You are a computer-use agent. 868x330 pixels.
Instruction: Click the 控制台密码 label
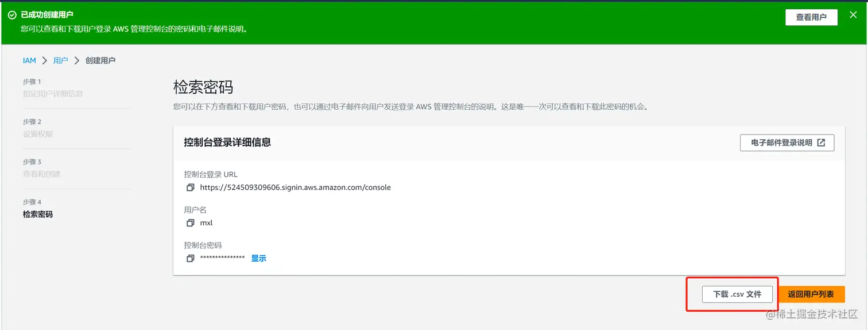click(x=203, y=245)
